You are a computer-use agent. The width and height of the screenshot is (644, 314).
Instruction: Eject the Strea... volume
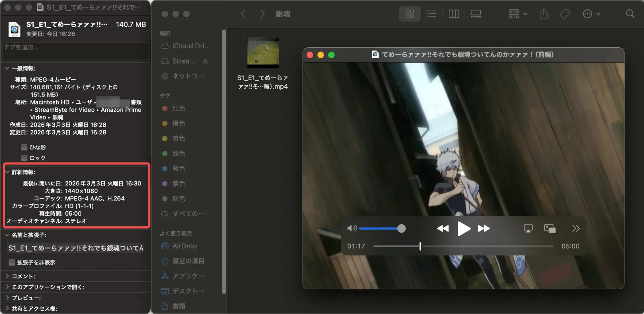(205, 61)
